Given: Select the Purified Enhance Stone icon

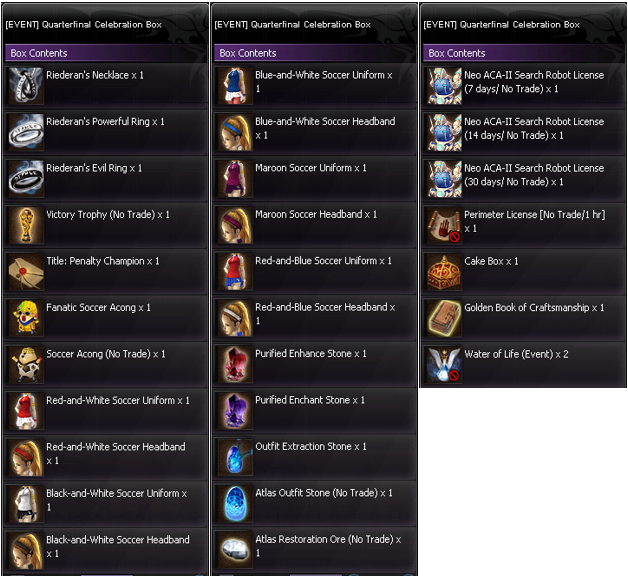Looking at the screenshot, I should click(235, 365).
